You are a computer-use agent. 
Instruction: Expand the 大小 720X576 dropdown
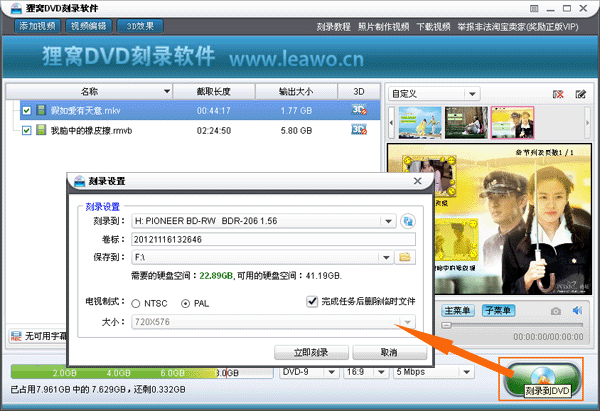point(408,322)
